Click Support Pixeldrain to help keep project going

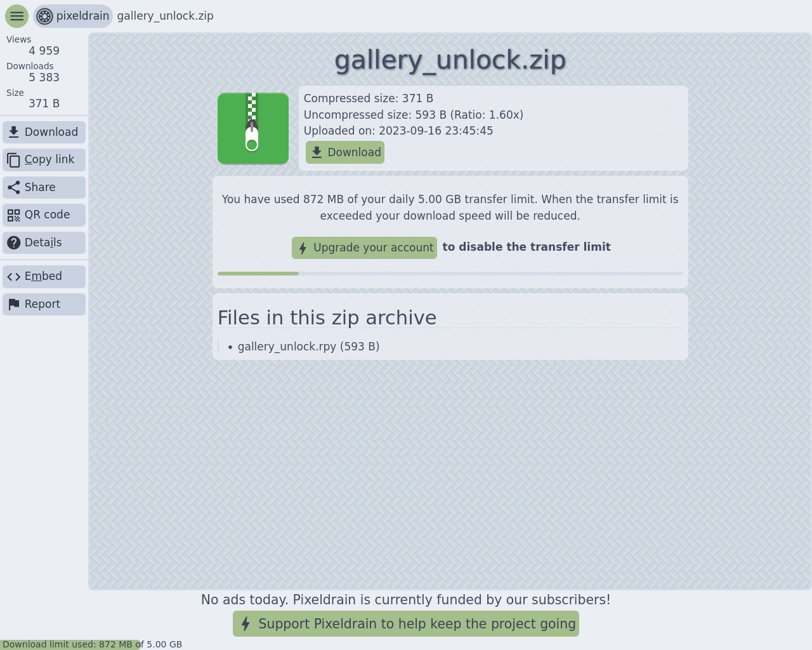(406, 623)
